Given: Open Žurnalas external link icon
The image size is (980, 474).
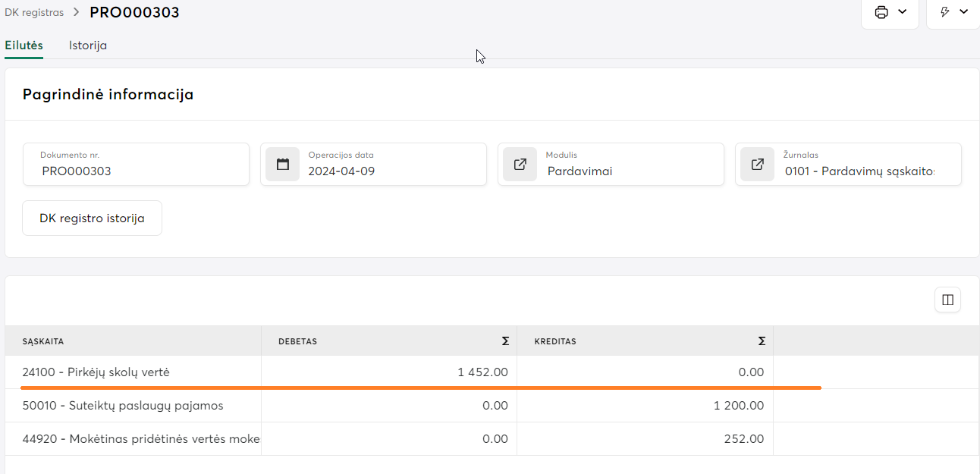Looking at the screenshot, I should click(757, 165).
